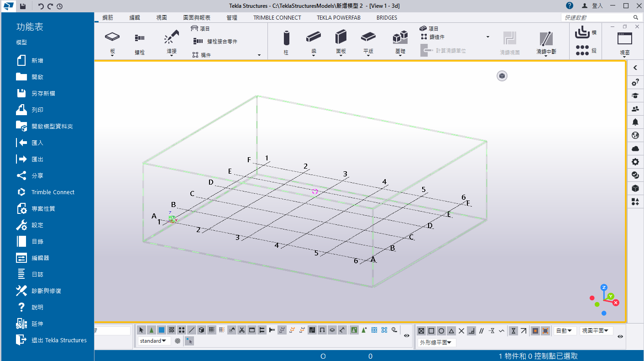Click 退出 Tekla Structures menu entry
The height and width of the screenshot is (361, 644).
[59, 340]
